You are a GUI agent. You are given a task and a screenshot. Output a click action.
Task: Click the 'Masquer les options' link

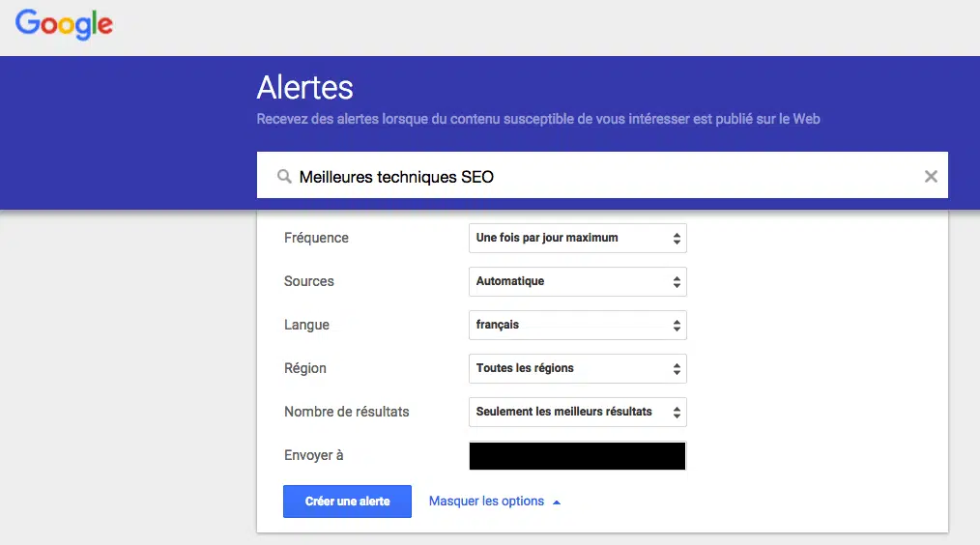coord(486,502)
